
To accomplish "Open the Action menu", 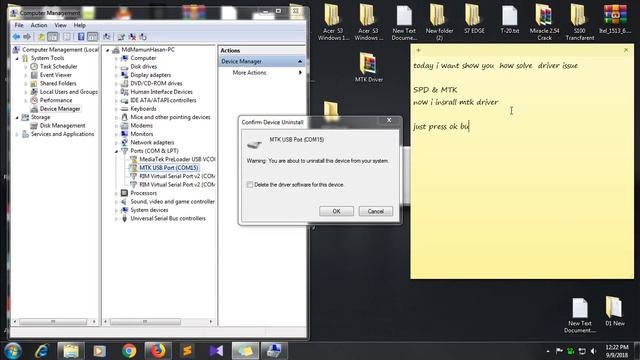I will pos(39,25).
